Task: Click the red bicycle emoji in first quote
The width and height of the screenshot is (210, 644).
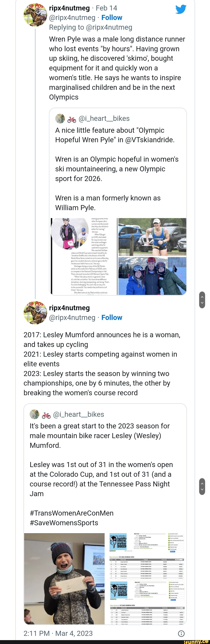Action: coord(72,119)
